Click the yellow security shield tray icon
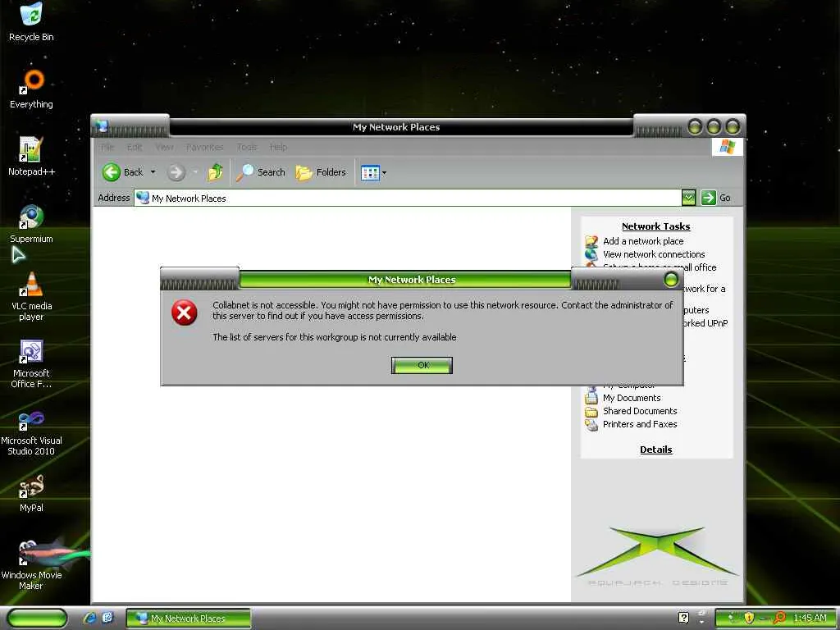The height and width of the screenshot is (630, 840). click(749, 618)
